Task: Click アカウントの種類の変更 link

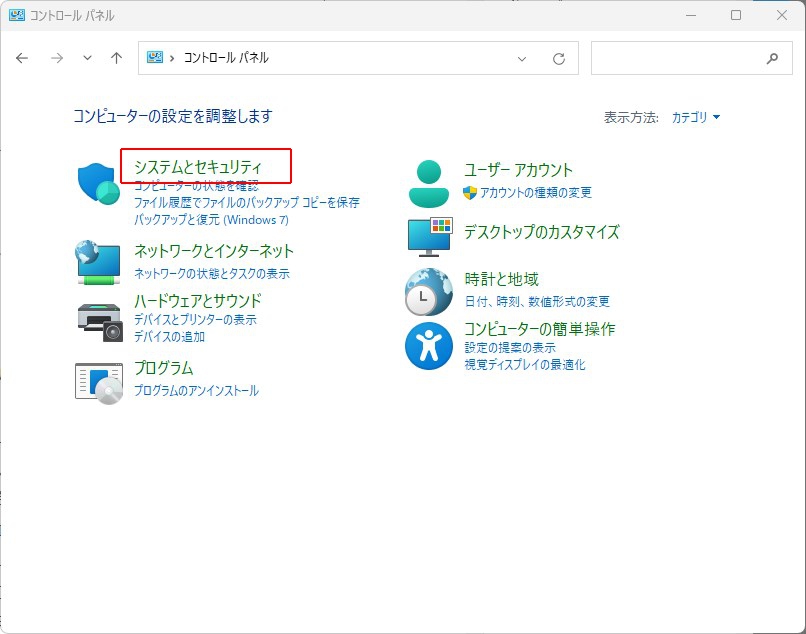Action: pyautogui.click(x=535, y=192)
